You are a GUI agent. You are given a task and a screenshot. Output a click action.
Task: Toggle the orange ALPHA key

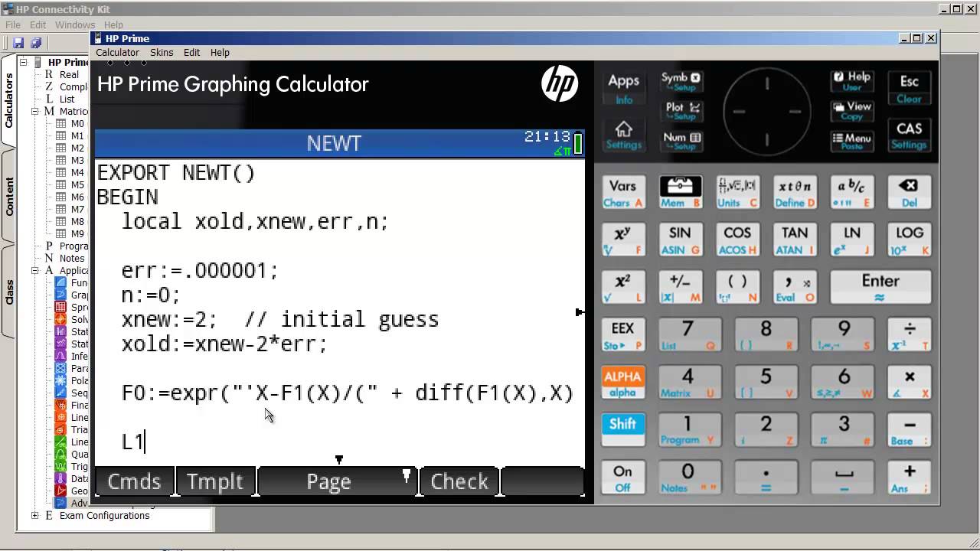pyautogui.click(x=622, y=383)
